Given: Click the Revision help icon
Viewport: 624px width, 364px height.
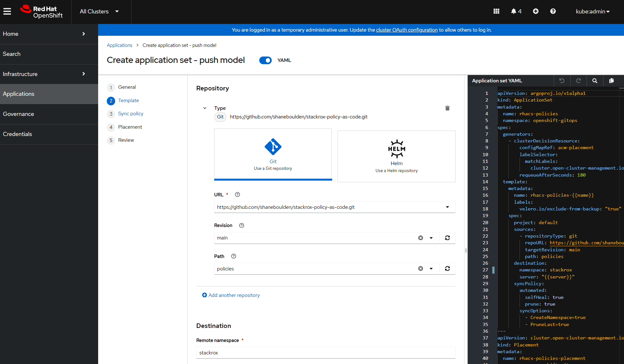Looking at the screenshot, I should point(242,225).
